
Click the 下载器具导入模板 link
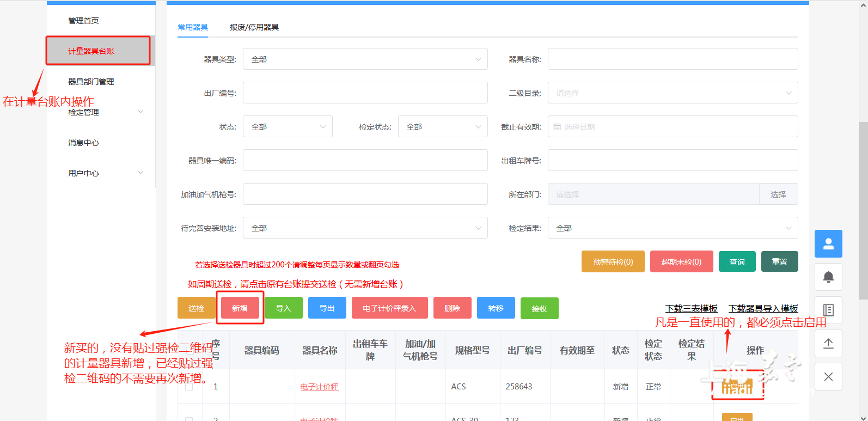tap(763, 309)
